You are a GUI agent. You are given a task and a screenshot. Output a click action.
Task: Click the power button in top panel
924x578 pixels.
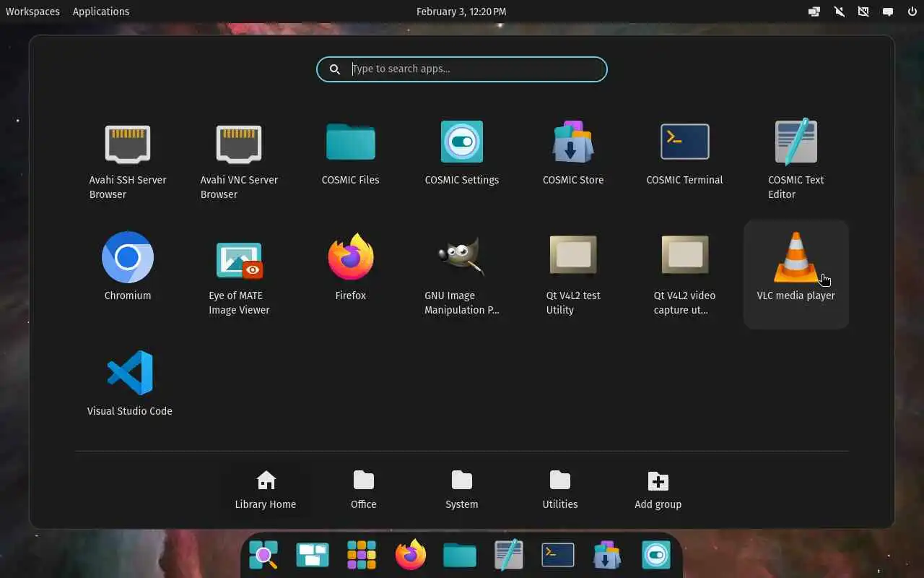pyautogui.click(x=912, y=12)
